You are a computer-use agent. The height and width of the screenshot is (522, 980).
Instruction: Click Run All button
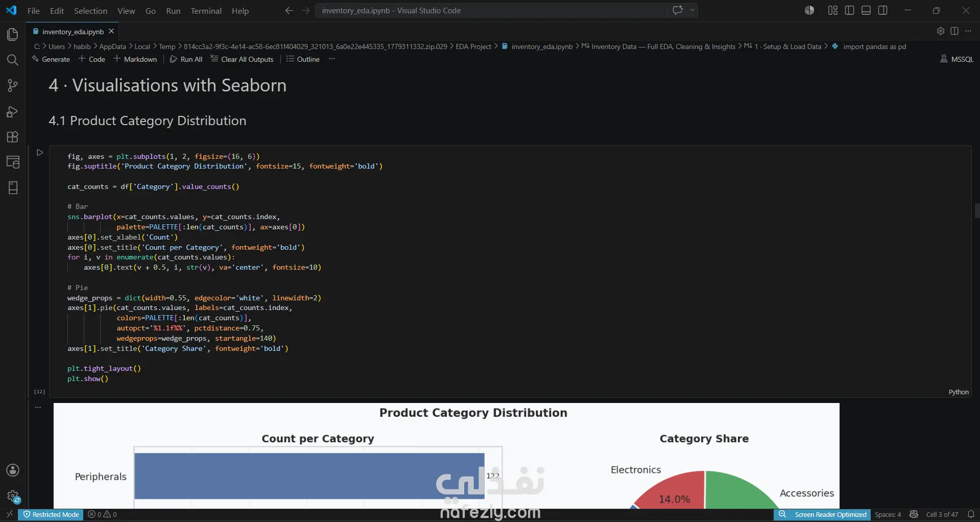point(186,59)
